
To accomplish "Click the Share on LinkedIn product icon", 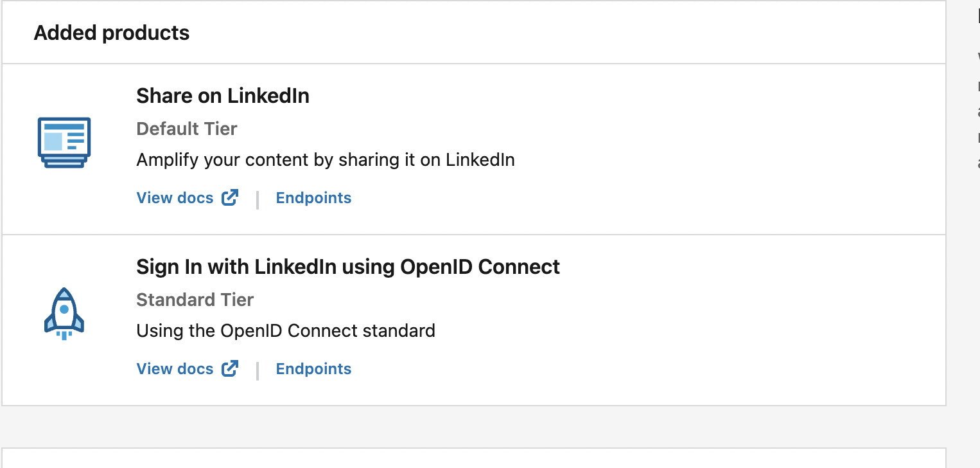I will coord(64,143).
